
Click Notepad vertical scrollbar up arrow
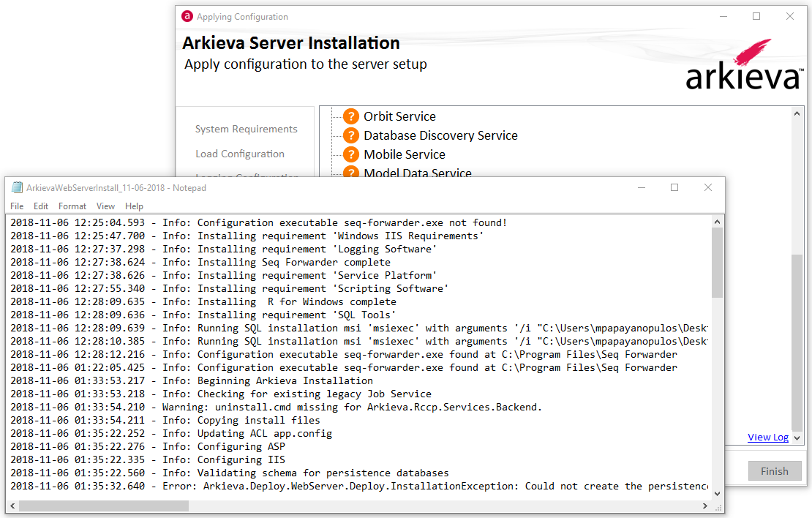717,222
